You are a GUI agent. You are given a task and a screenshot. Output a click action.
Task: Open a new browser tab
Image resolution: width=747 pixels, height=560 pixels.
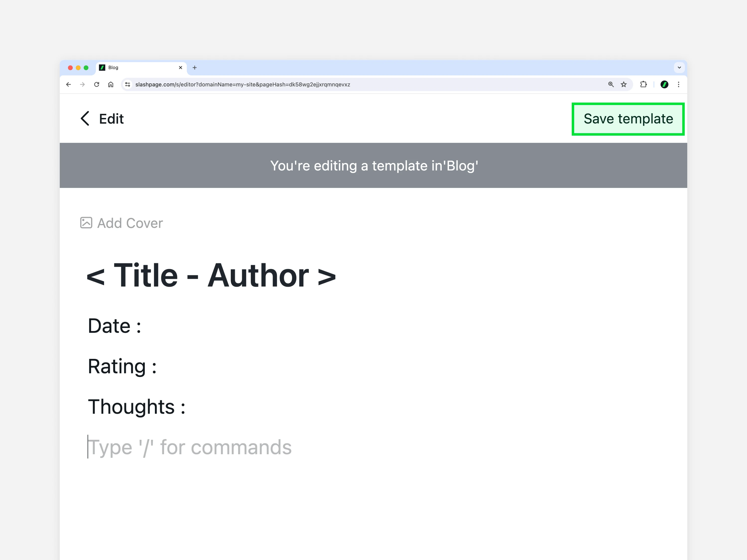(194, 67)
